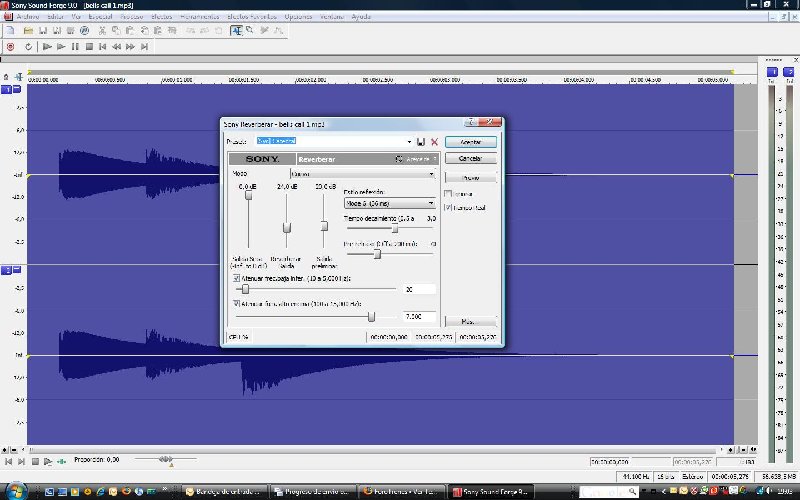The image size is (800, 500).
Task: Click the high frequency value field showing 7.000
Action: (x=419, y=317)
